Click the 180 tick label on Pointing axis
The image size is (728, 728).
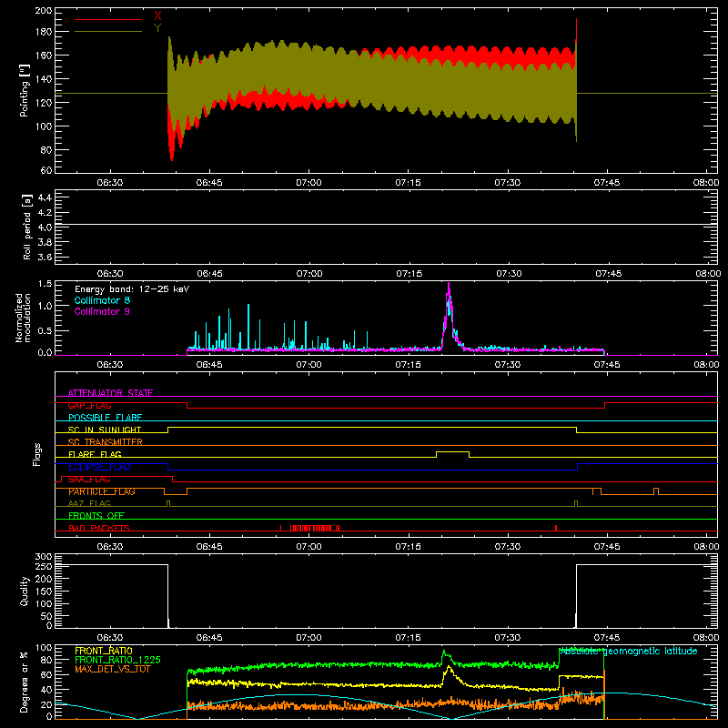(43, 32)
